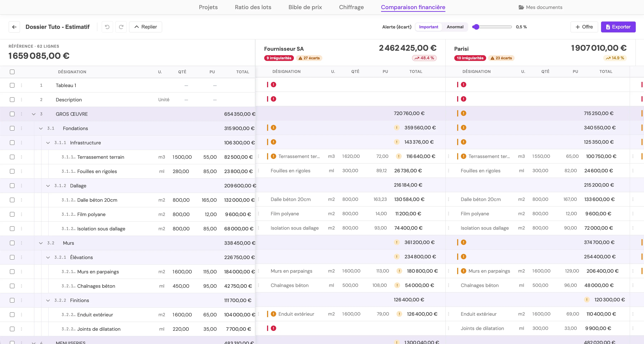Screen dimensions: 644x344
Task: Click the orange alert icon in Parisi GROS ŒUVRE row
Action: click(464, 113)
